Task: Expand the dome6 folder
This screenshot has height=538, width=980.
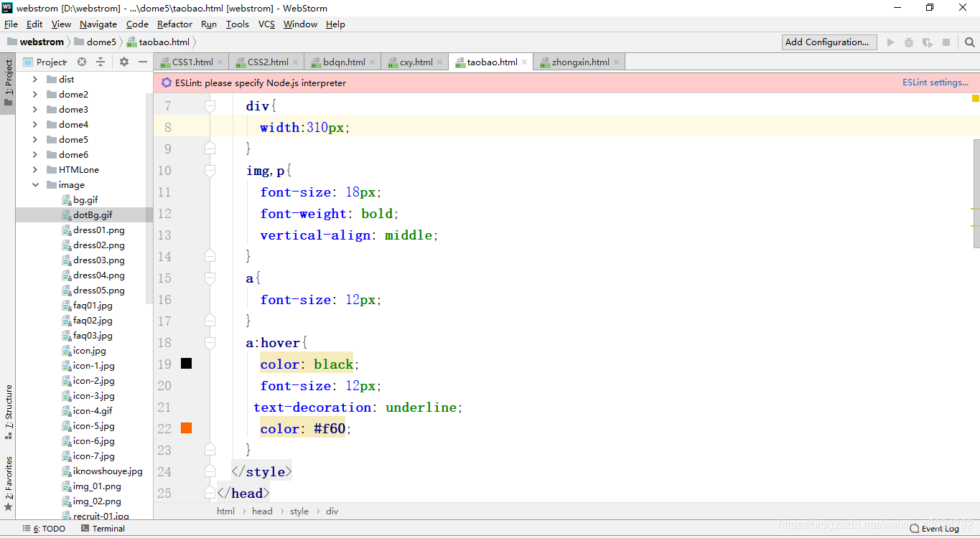Action: tap(35, 155)
